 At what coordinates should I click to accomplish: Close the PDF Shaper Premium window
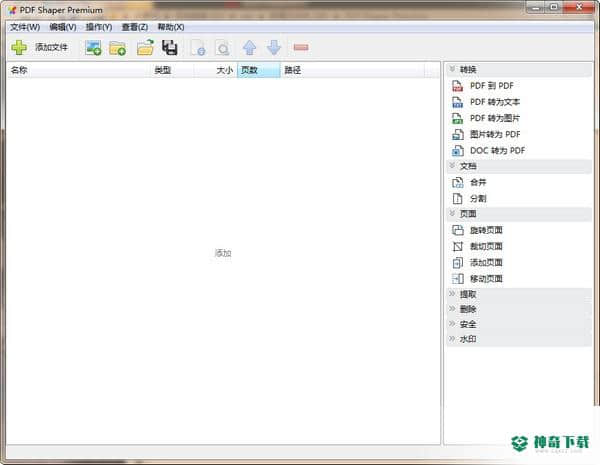[578, 8]
